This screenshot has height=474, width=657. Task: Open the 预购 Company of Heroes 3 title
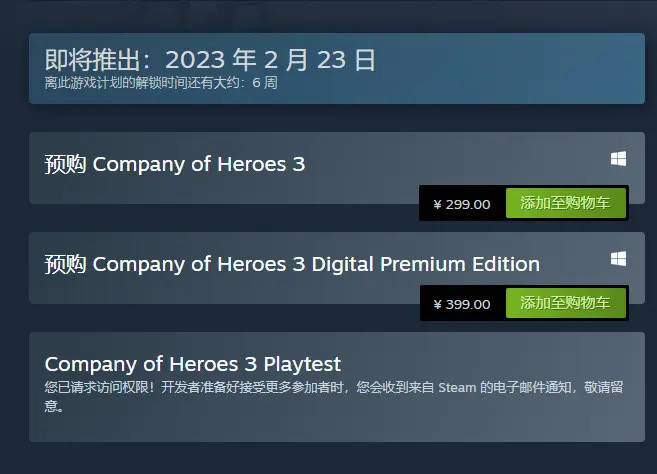(x=175, y=164)
